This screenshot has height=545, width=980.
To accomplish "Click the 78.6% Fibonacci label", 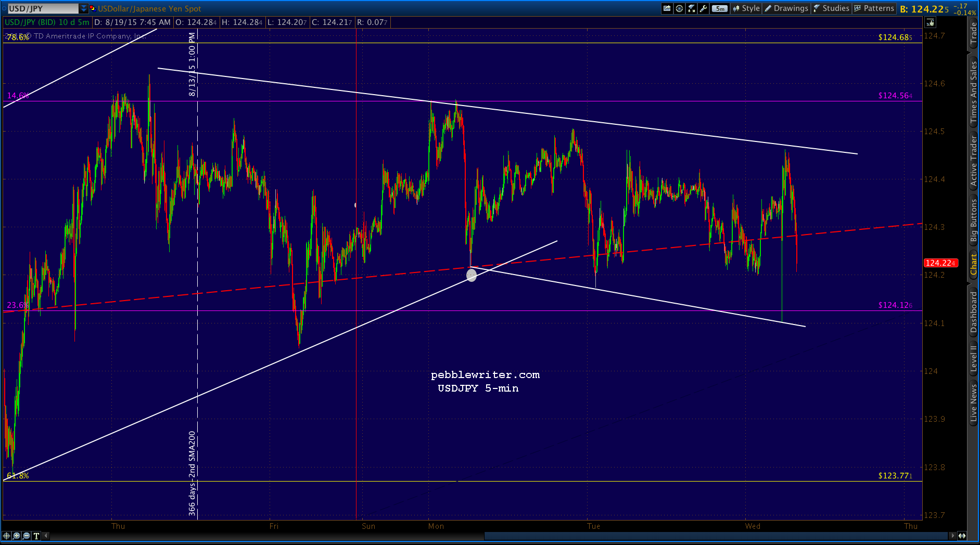I will click(18, 37).
